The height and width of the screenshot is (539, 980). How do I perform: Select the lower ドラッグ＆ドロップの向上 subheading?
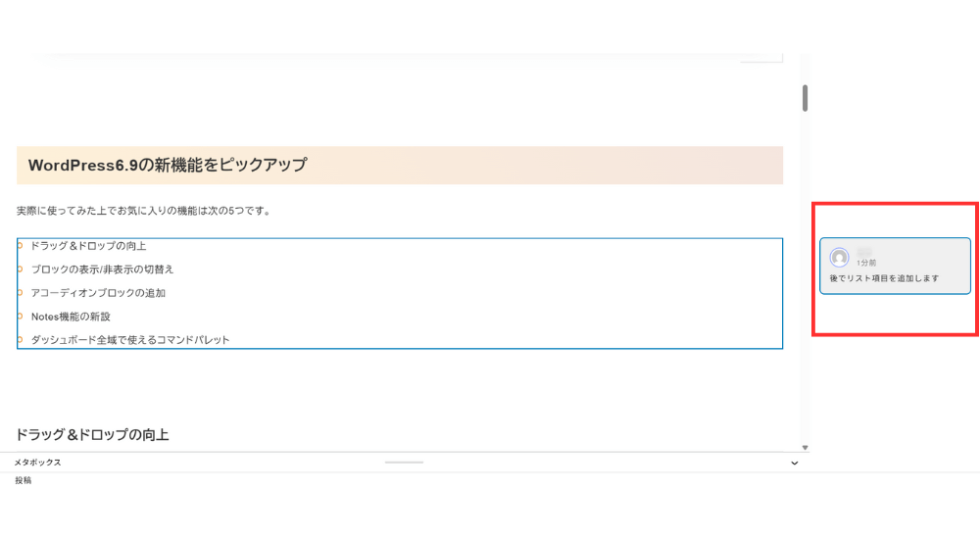[x=92, y=434]
